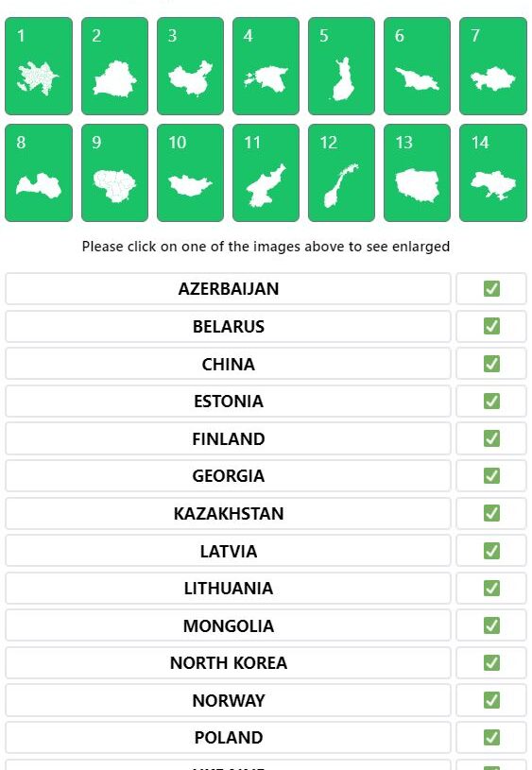Click the NORTH KOREA answer box

(x=228, y=663)
